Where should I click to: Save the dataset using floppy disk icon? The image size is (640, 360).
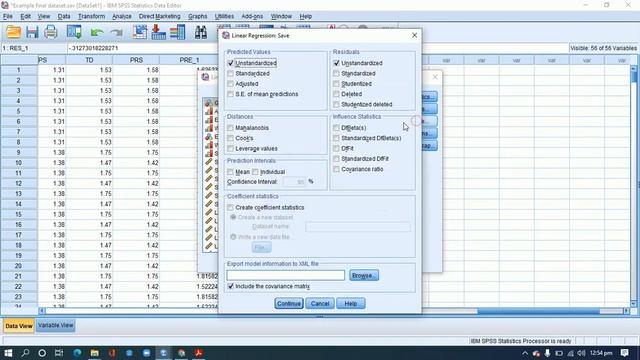point(32,32)
